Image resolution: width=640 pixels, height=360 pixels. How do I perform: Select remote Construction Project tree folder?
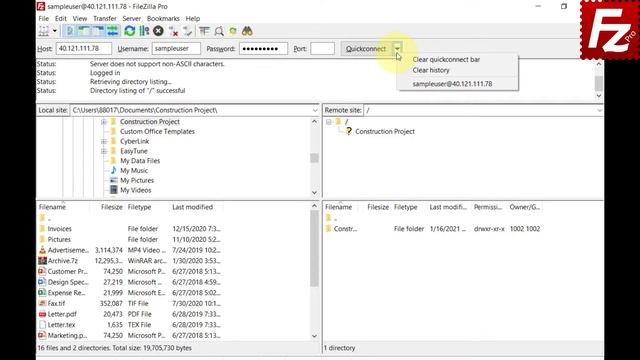385,131
